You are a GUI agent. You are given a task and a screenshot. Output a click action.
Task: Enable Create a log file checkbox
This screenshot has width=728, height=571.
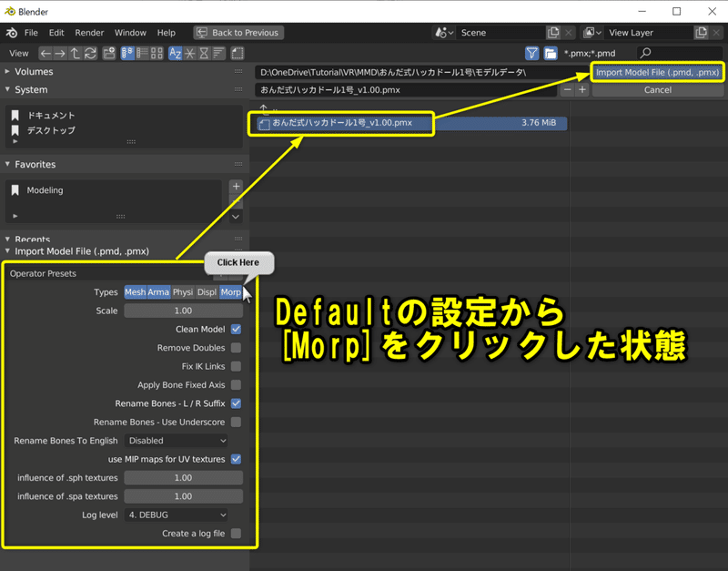(x=236, y=534)
